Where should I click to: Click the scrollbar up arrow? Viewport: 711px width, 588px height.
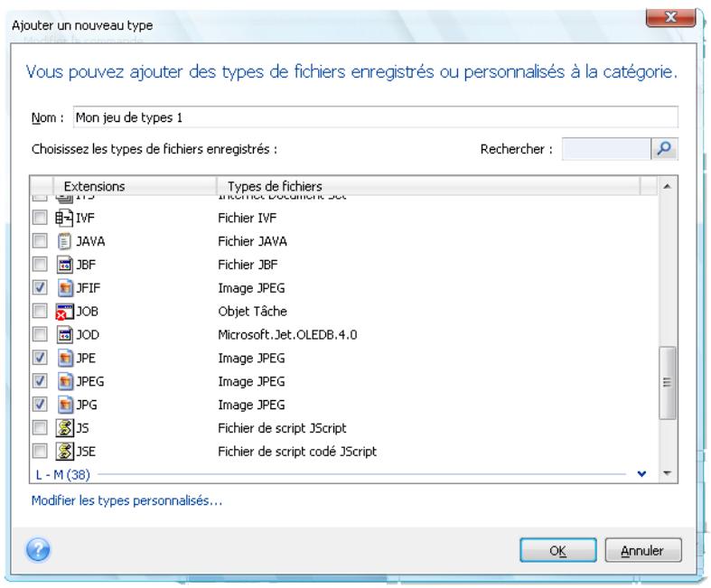click(x=667, y=186)
